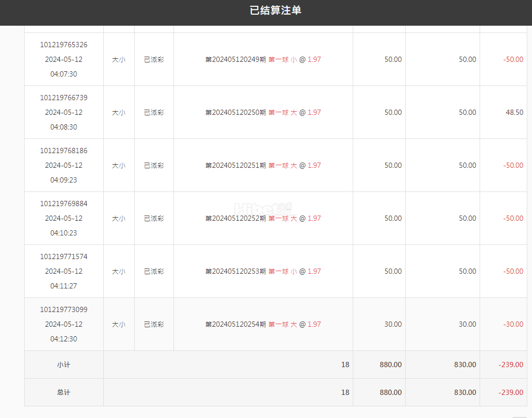Select the bet time 04:08:30

coord(64,127)
